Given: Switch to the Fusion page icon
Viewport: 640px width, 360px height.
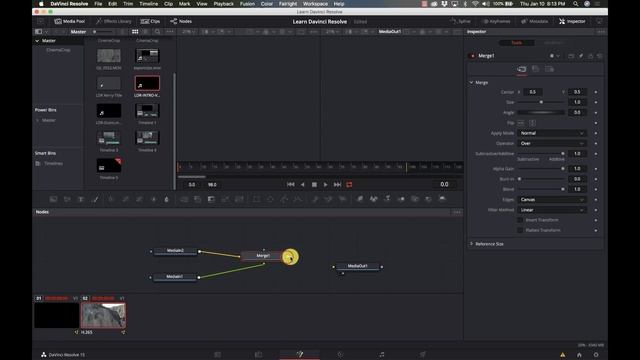Looking at the screenshot, I should [x=300, y=354].
